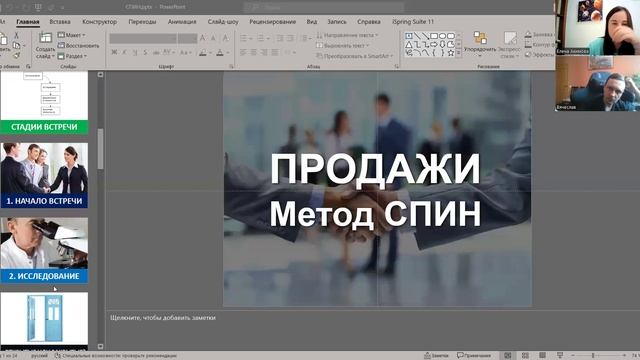Screen dimensions: 640x360
Task: Clear all text formatting
Action: coord(225,38)
